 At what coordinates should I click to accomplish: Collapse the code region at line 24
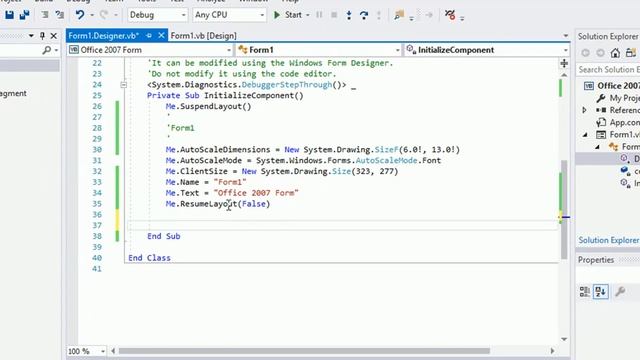(124, 85)
